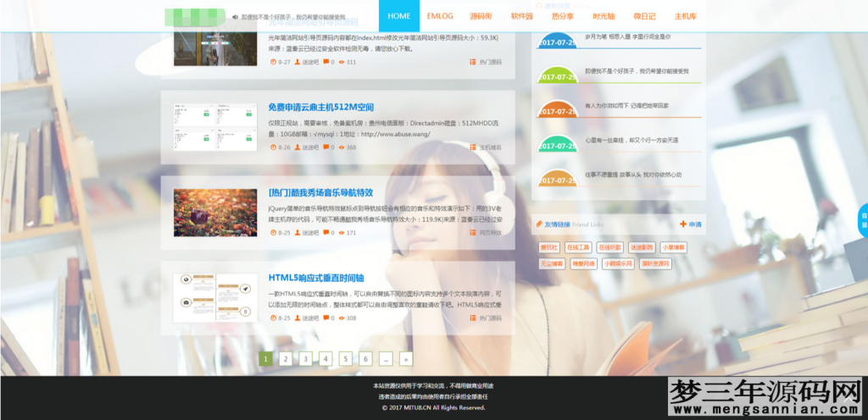Click the blue side tab on right edge
This screenshot has height=420, width=868.
tap(864, 221)
